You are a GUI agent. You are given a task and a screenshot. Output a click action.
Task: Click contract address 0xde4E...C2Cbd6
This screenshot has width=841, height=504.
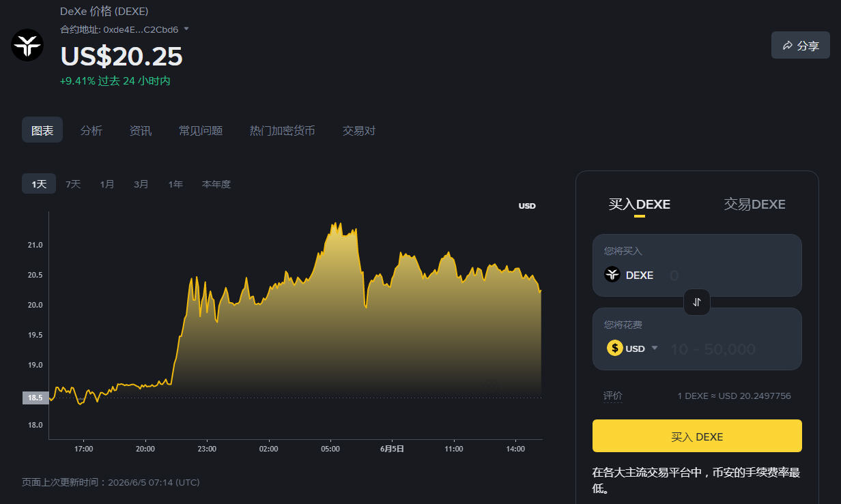(x=140, y=29)
